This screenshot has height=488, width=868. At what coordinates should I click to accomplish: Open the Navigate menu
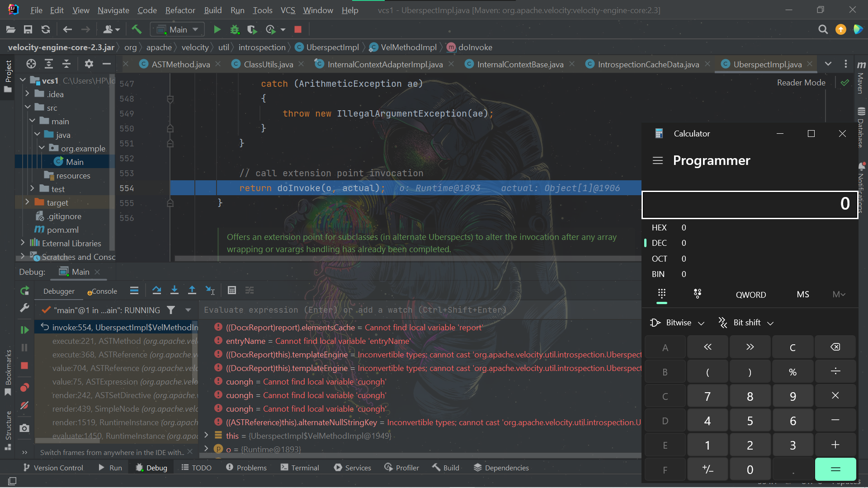(113, 10)
